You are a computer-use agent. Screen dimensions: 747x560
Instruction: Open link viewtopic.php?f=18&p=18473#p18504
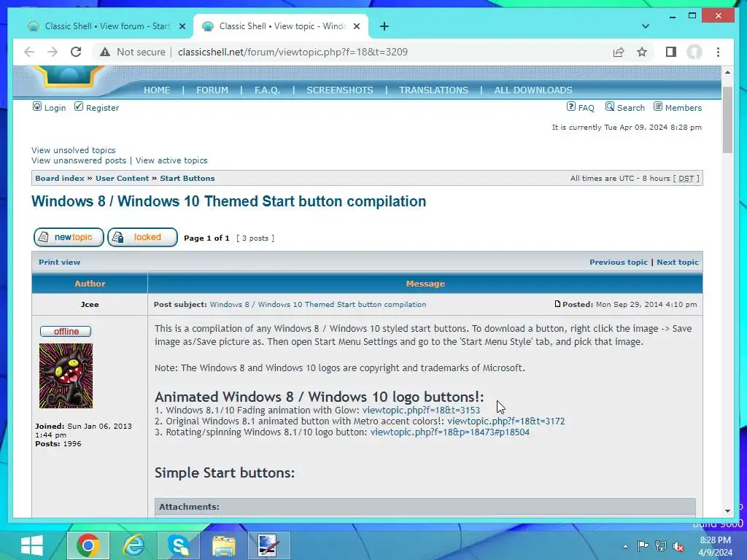[449, 432]
